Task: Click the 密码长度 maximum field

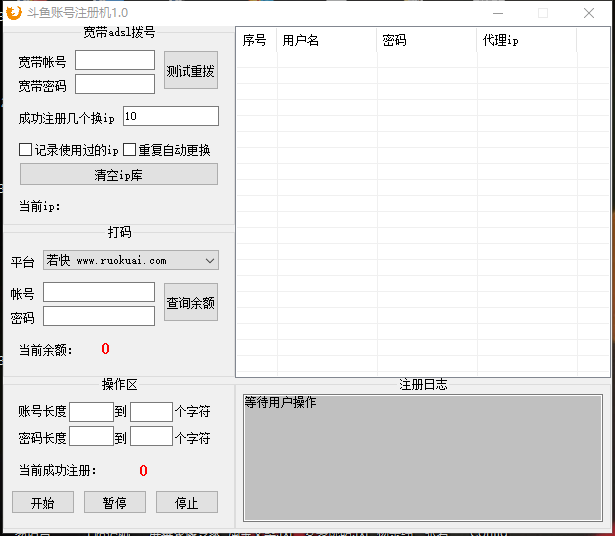Action: 151,436
